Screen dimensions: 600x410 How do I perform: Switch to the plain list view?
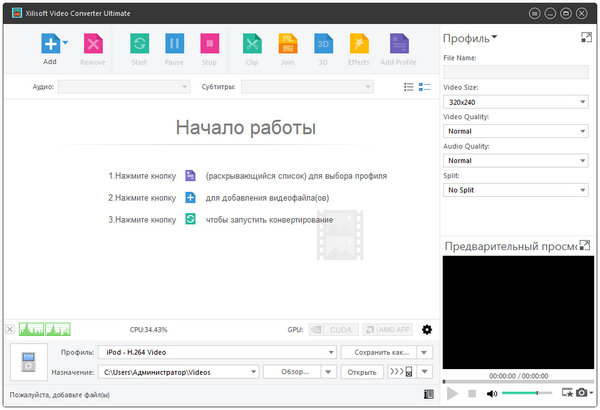408,87
